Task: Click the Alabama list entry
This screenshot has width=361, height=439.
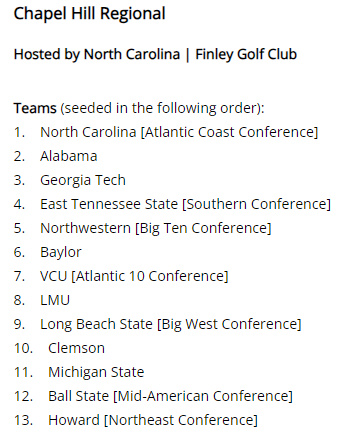Action: (69, 156)
